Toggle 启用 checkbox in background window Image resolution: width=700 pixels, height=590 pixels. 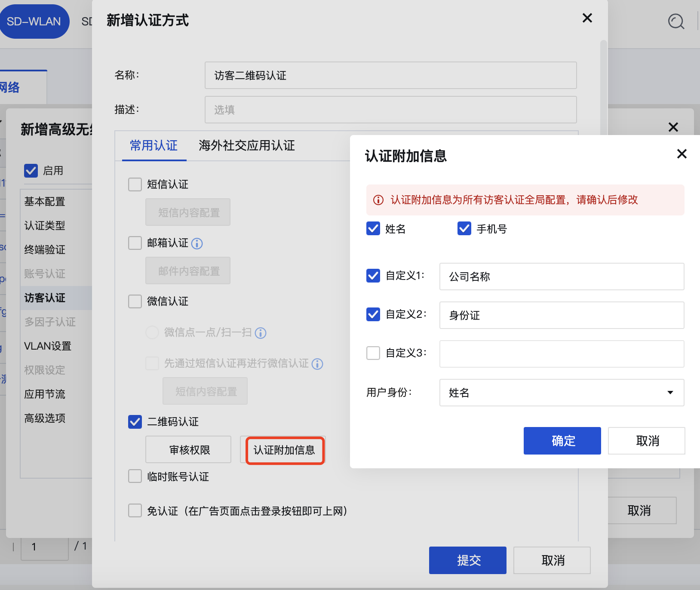coord(31,171)
